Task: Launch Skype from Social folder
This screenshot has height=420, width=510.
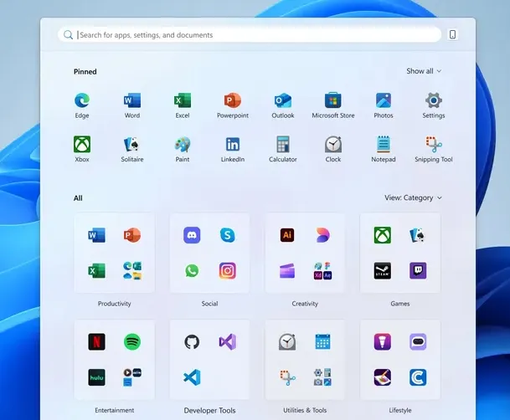Action: pyautogui.click(x=227, y=235)
